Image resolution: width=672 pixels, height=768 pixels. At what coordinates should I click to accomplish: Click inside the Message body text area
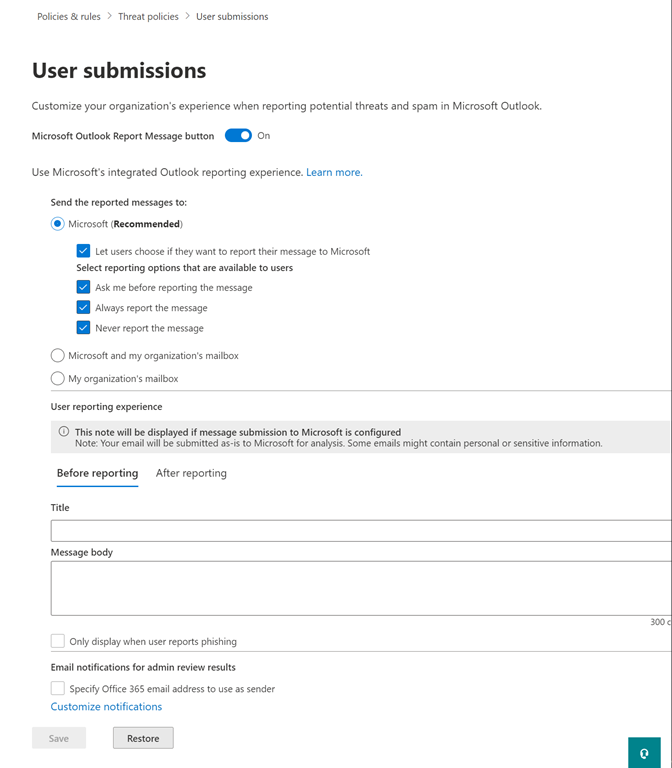360,588
